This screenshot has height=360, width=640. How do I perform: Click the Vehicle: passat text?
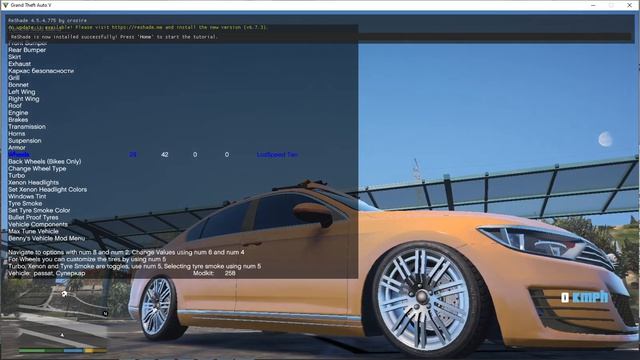coord(47,273)
